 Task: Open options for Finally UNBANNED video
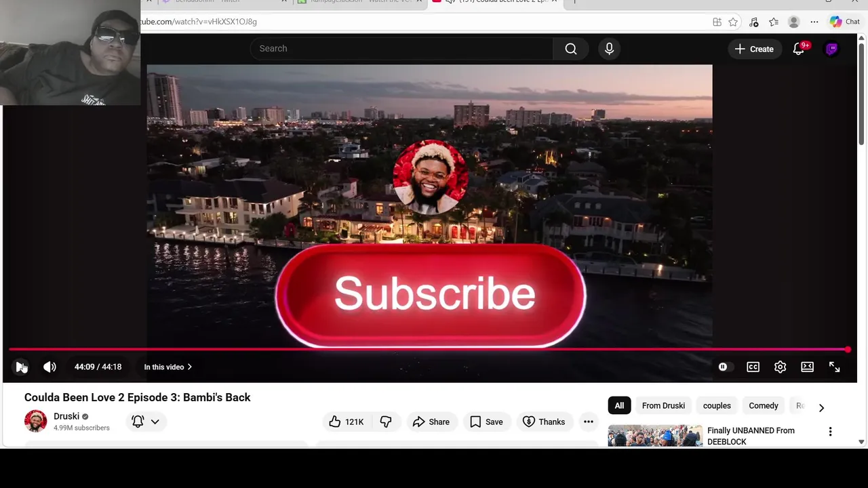click(830, 432)
